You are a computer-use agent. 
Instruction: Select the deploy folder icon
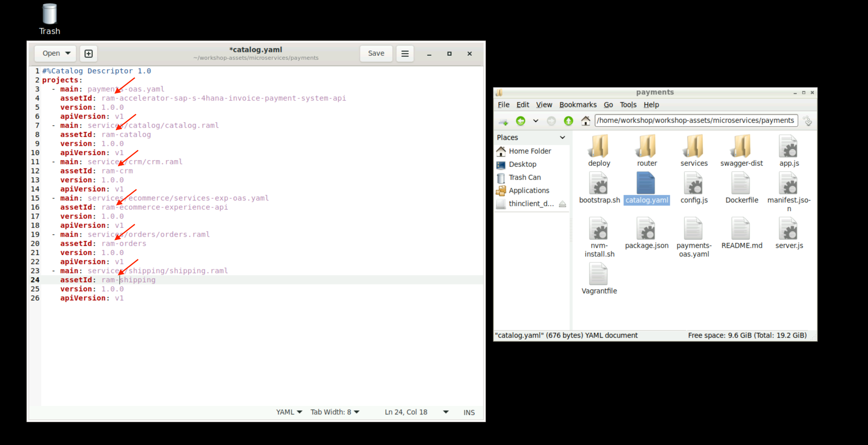click(x=599, y=147)
